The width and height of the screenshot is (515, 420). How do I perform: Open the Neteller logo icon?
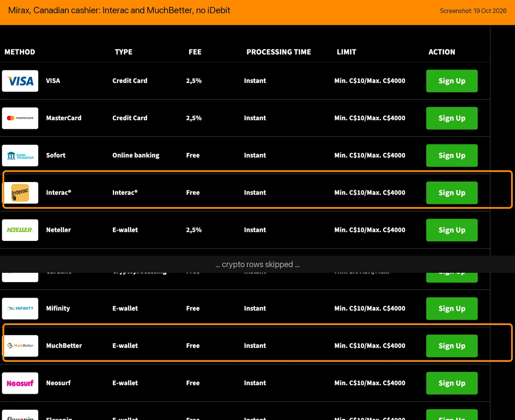[x=20, y=230]
